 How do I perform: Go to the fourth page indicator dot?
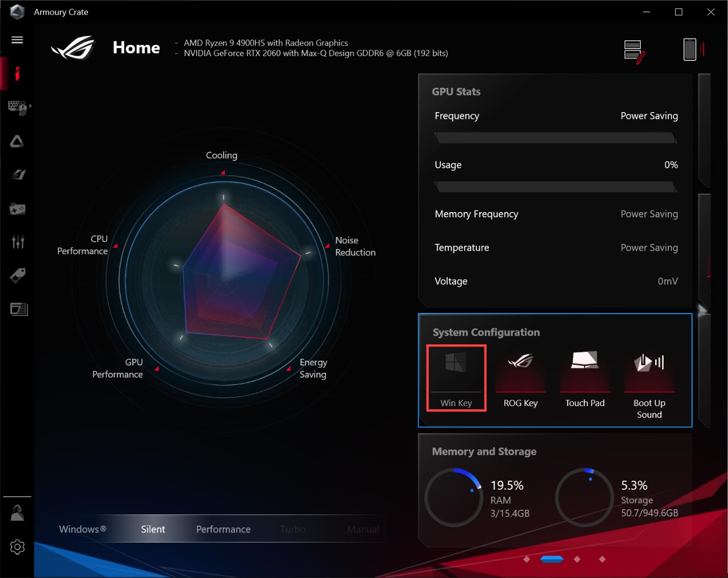602,559
